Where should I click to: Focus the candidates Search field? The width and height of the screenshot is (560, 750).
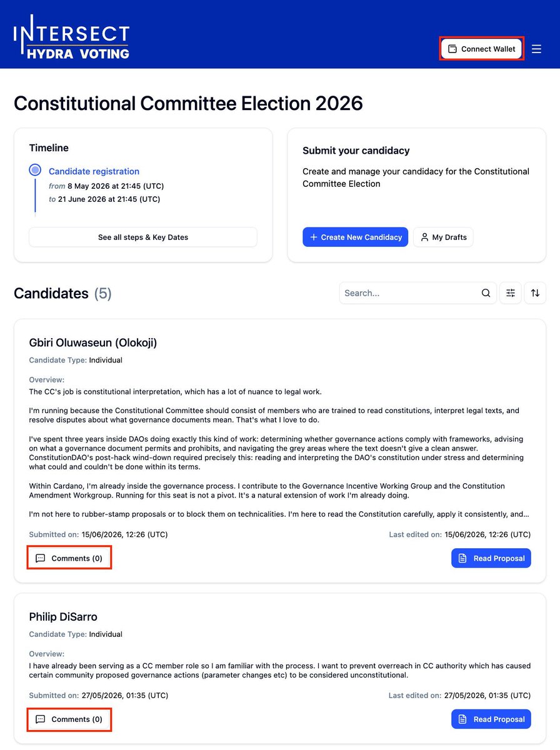pos(418,293)
